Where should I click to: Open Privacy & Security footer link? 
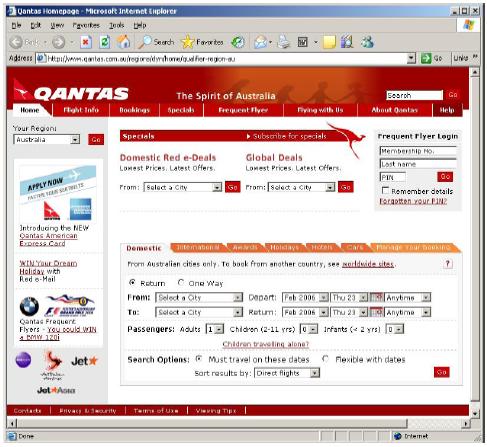tap(88, 411)
